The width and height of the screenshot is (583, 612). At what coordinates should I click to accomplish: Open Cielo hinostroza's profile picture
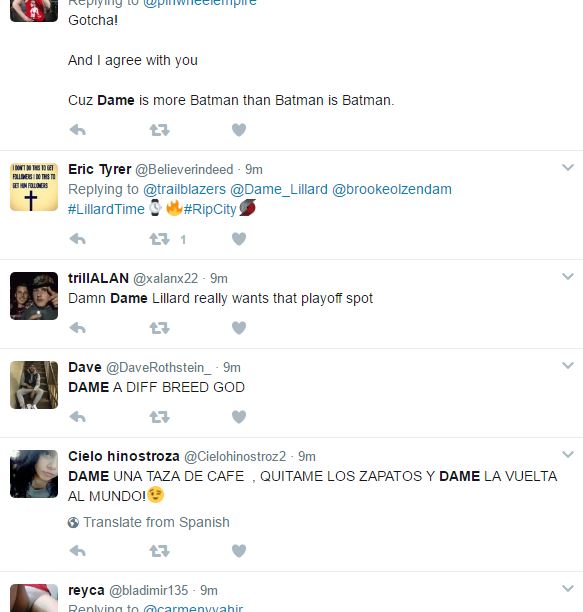[34, 474]
